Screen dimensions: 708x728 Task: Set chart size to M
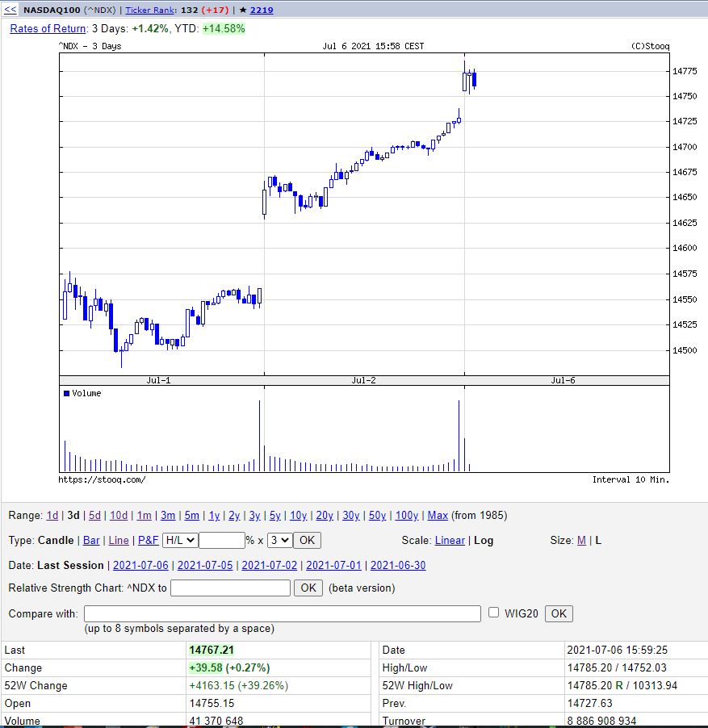tap(581, 541)
